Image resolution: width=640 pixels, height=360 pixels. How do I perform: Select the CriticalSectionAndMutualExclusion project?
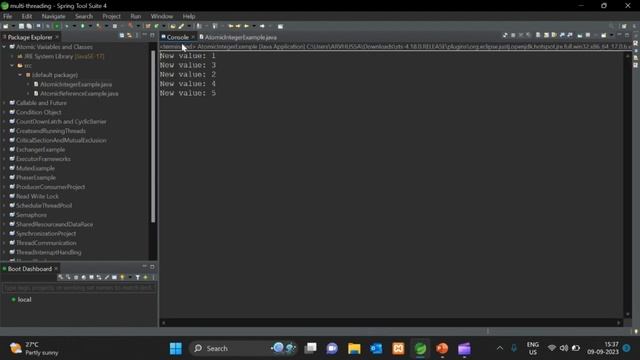61,140
